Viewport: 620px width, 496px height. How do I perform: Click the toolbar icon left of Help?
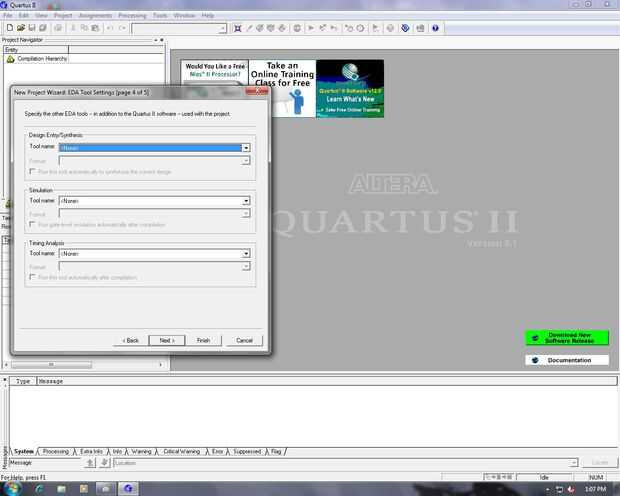[420, 28]
